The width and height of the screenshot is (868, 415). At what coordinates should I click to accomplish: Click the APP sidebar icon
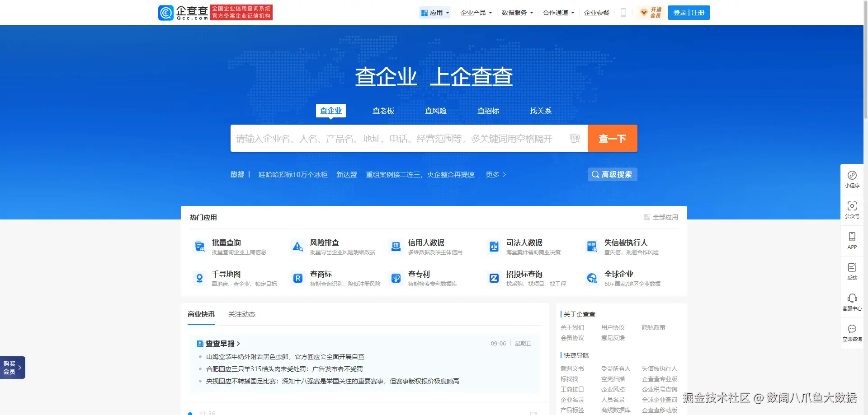(x=852, y=237)
